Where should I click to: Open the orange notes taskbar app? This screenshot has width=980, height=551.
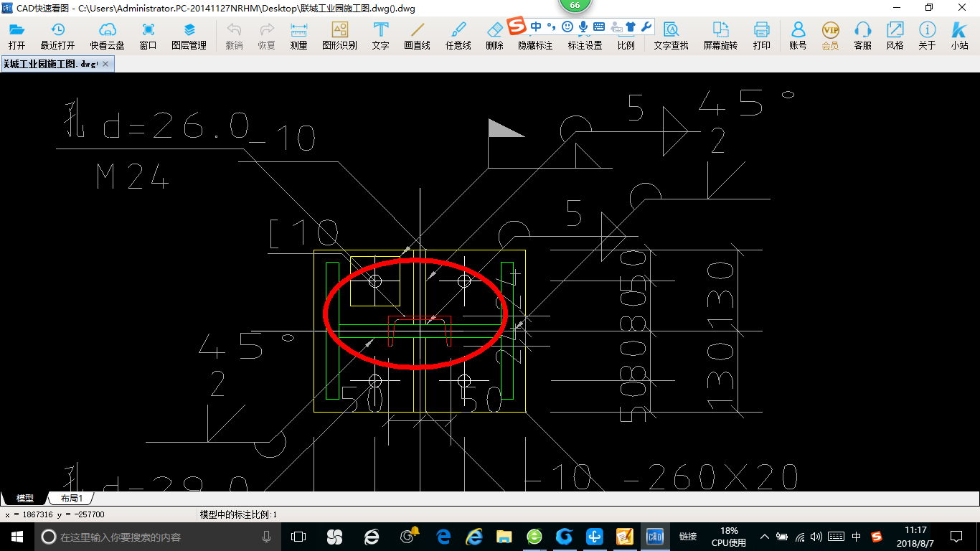pos(624,536)
